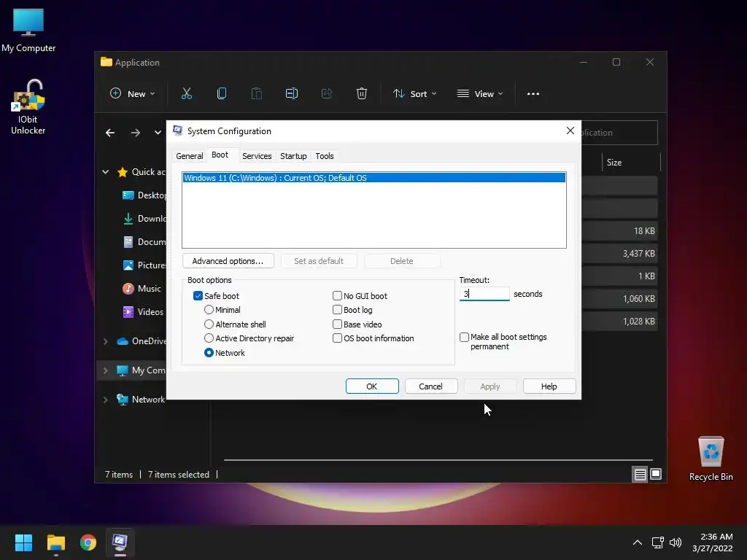Click the Share icon in Explorer toolbar
This screenshot has height=560, width=747.
pos(327,94)
